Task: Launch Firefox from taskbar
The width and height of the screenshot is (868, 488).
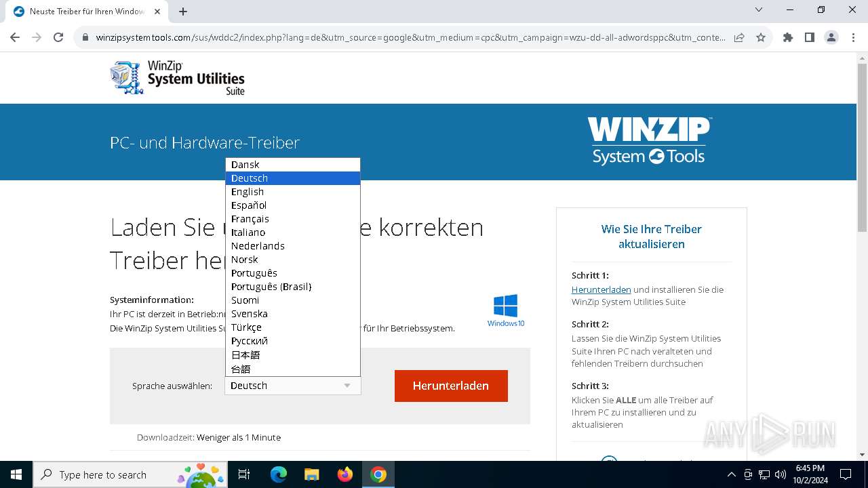Action: point(345,474)
